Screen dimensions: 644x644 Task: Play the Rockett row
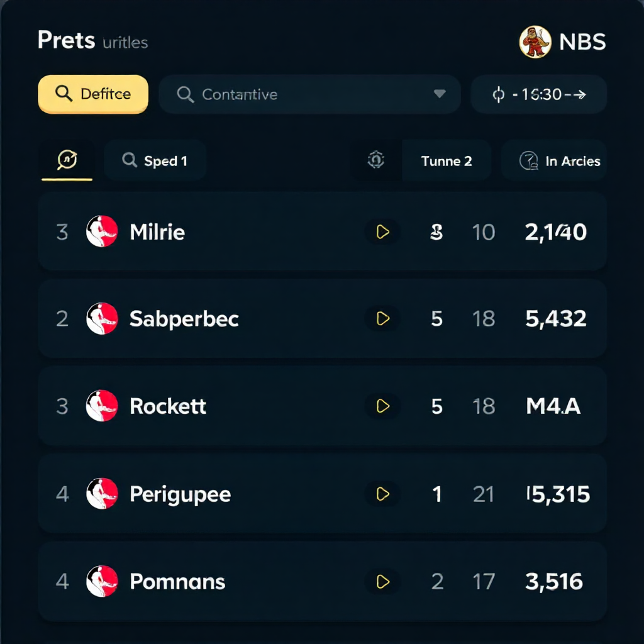(382, 406)
